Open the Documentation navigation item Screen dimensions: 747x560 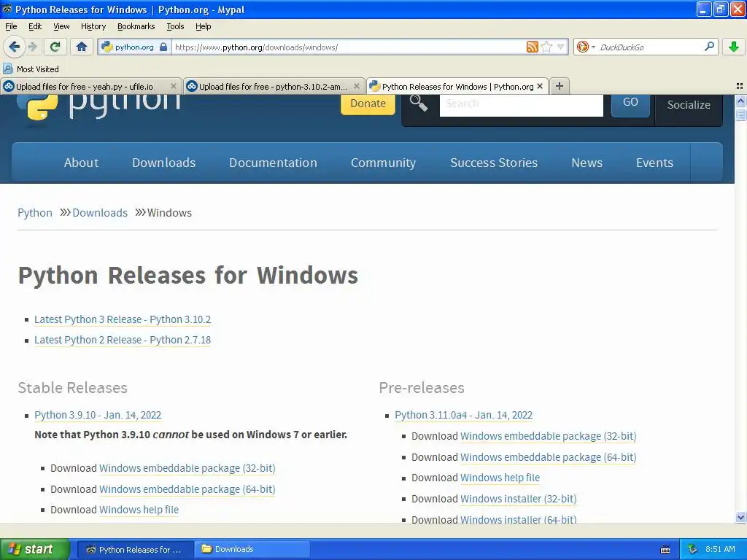pyautogui.click(x=273, y=163)
